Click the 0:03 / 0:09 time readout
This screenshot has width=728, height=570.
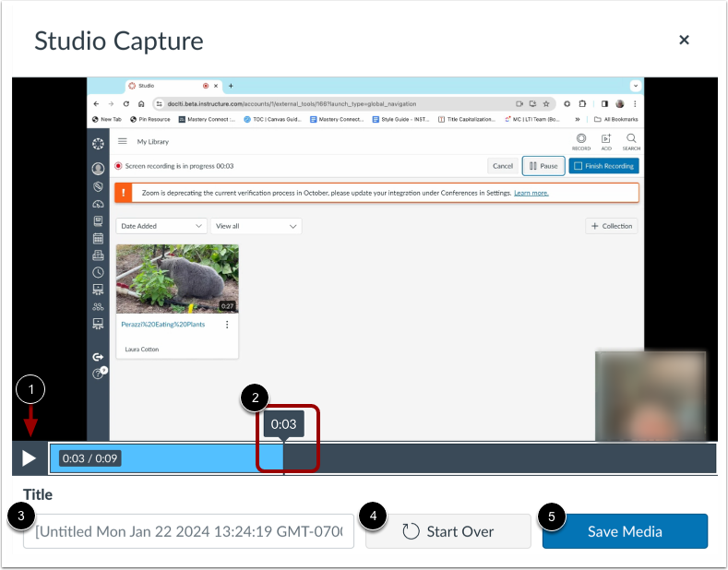point(90,458)
